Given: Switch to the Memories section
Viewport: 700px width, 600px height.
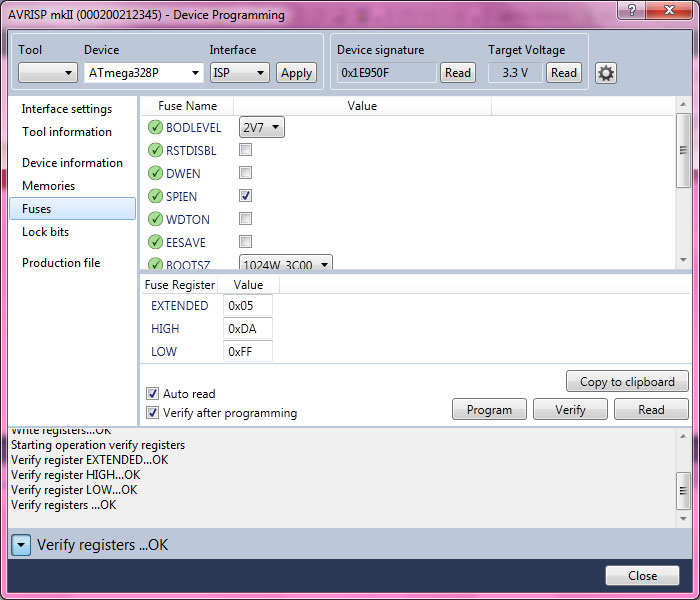Looking at the screenshot, I should point(48,186).
